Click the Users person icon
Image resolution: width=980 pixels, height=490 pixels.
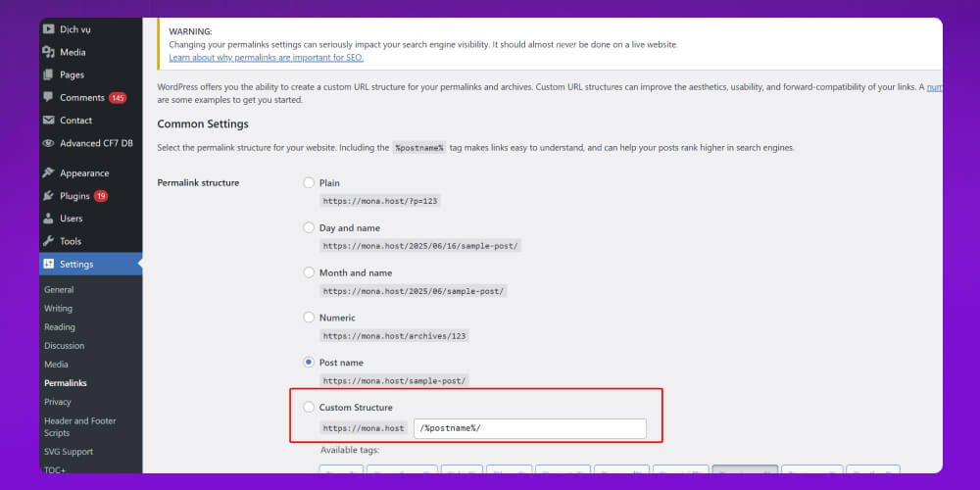tap(48, 219)
